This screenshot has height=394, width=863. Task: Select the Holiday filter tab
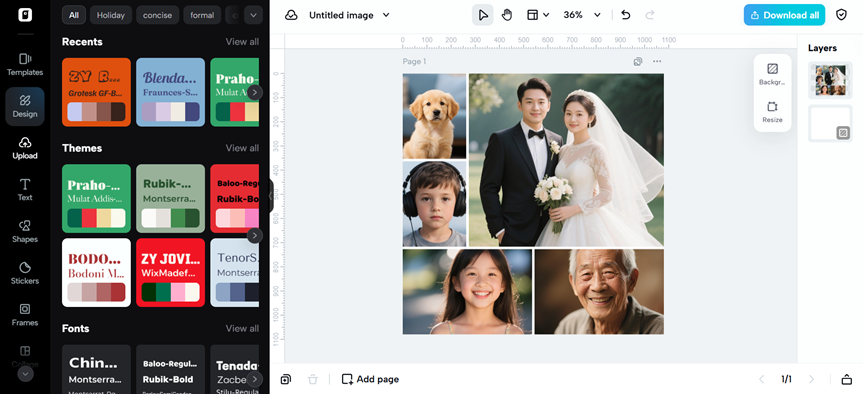111,15
